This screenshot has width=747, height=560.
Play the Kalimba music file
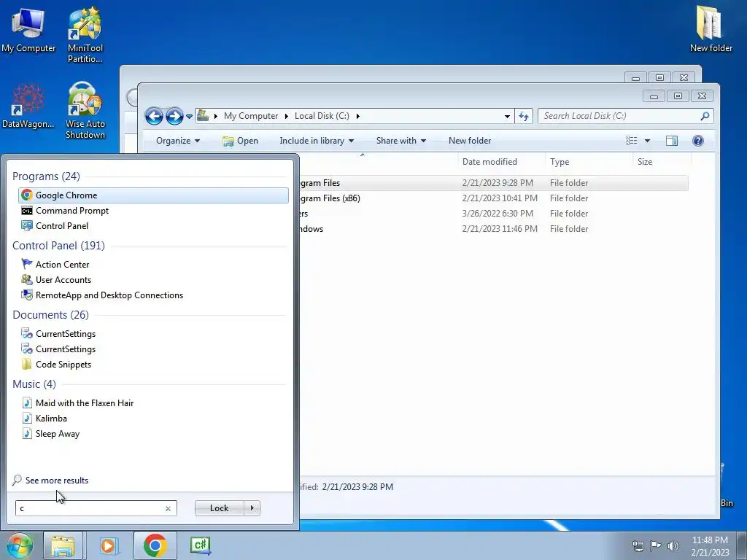pos(51,418)
